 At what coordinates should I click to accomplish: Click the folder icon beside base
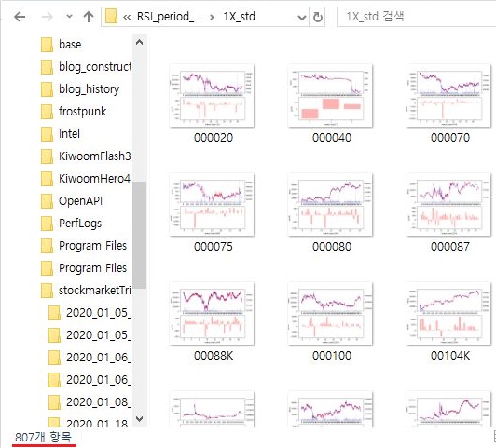point(48,45)
